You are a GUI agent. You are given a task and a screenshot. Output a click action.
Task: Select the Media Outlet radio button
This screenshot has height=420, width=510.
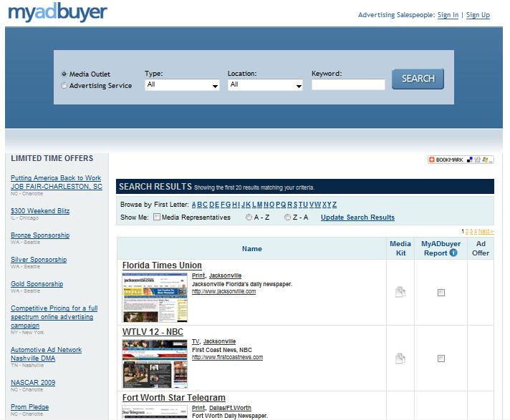[x=64, y=74]
